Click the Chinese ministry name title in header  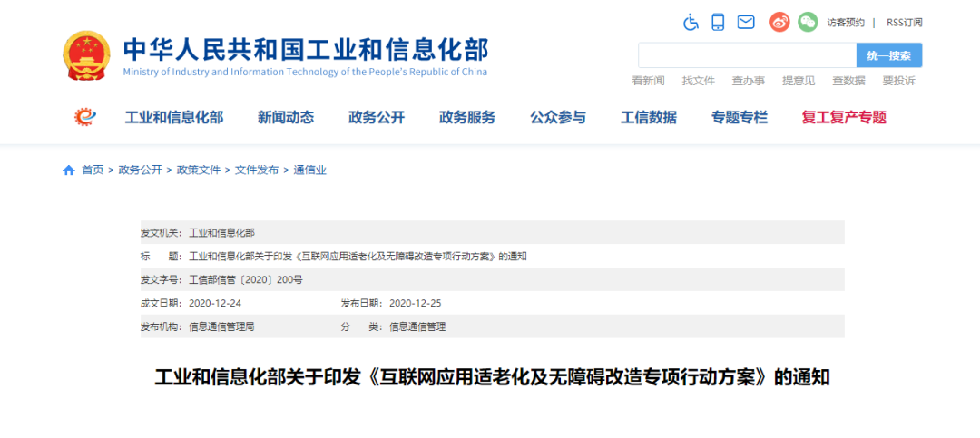point(306,49)
